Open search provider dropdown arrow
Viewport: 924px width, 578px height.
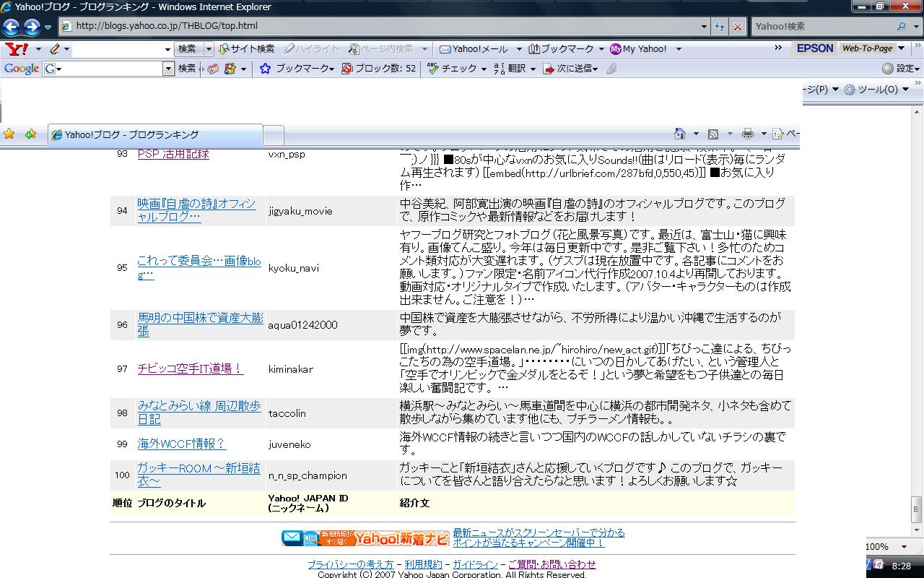pyautogui.click(x=915, y=26)
